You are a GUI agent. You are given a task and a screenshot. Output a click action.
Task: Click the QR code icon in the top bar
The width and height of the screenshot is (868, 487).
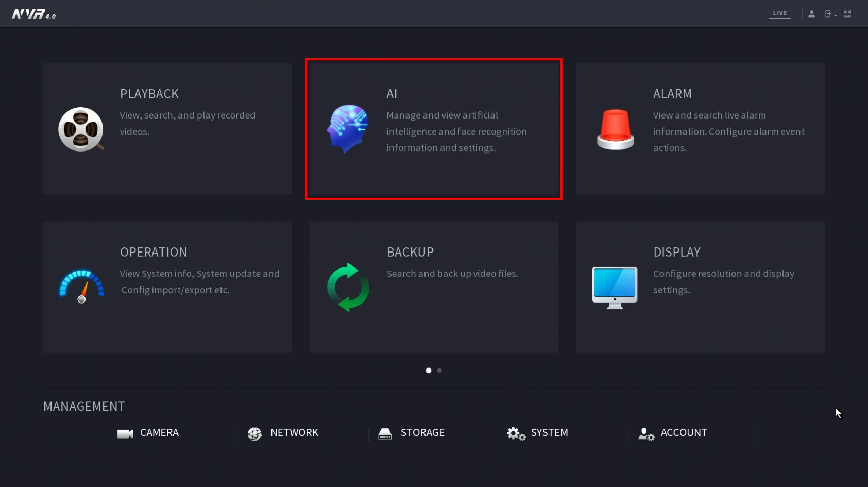[847, 14]
